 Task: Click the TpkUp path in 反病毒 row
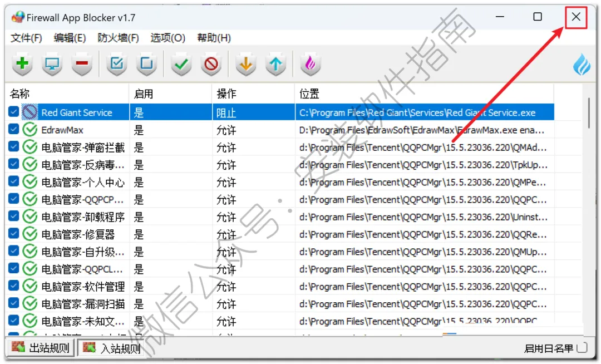point(423,165)
